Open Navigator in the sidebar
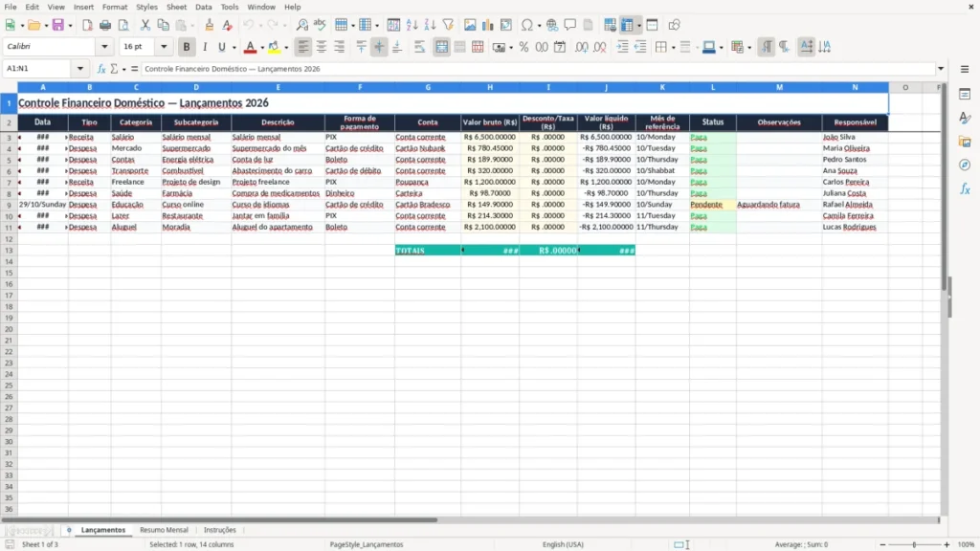This screenshot has height=551, width=980. pos(965,165)
